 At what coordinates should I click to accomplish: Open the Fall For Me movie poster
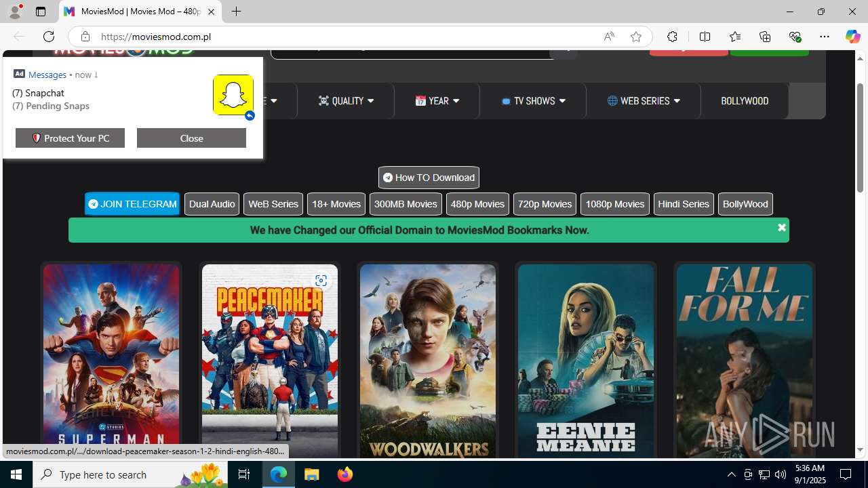pos(745,361)
